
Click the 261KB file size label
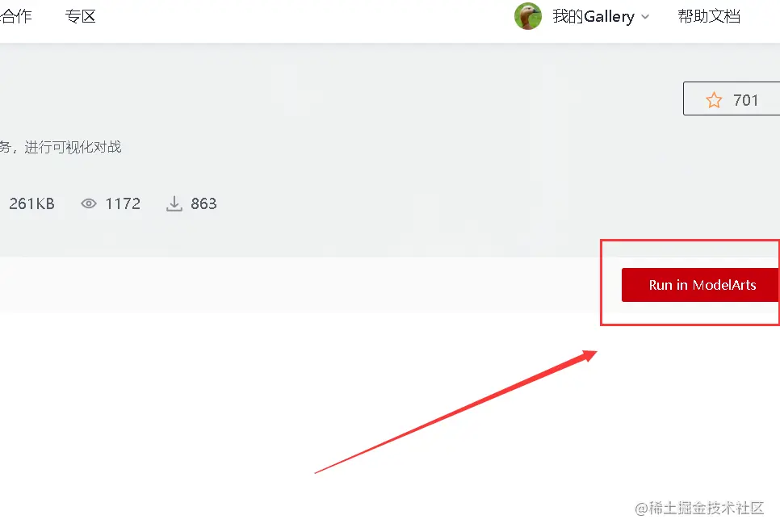pyautogui.click(x=31, y=203)
